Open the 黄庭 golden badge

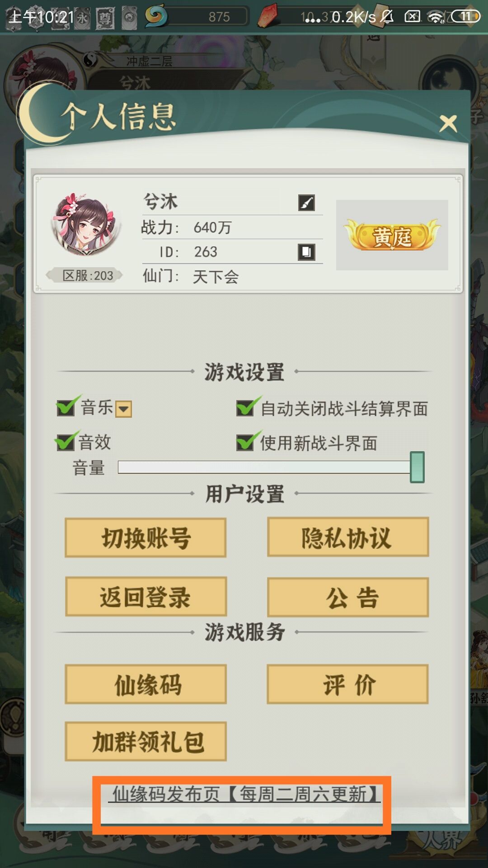click(392, 235)
